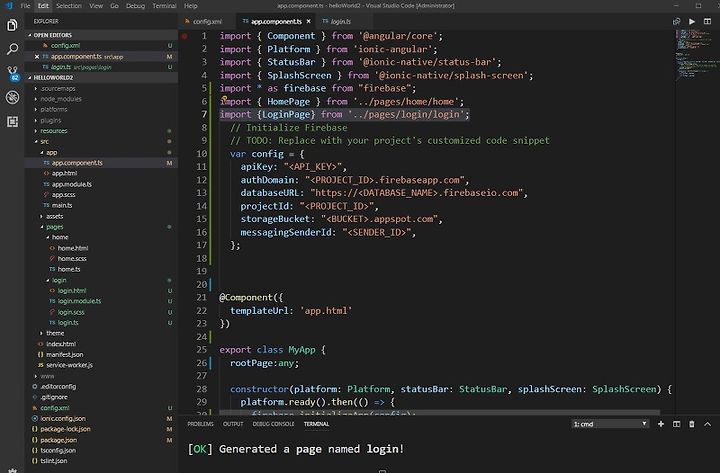Switch to the DEBUG CONSOLE panel tab
This screenshot has height=473, width=720.
(273, 424)
